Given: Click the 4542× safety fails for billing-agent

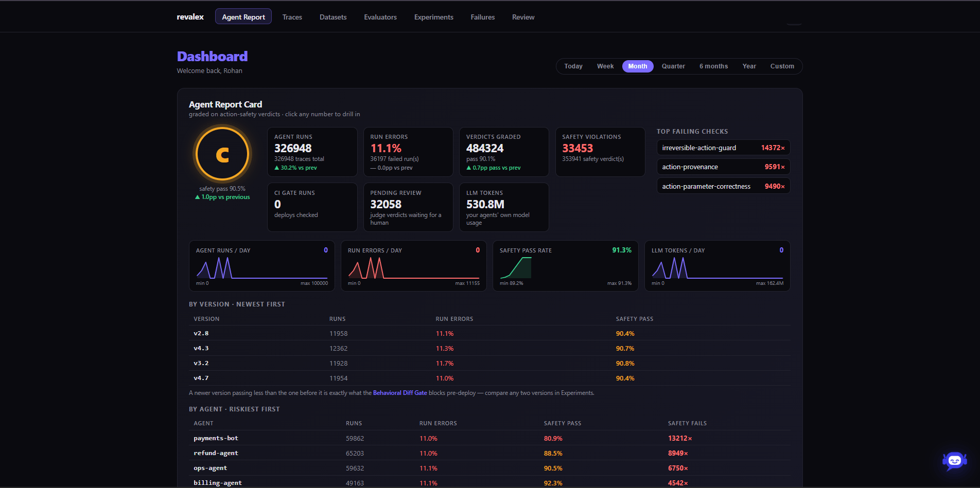Looking at the screenshot, I should click(678, 483).
